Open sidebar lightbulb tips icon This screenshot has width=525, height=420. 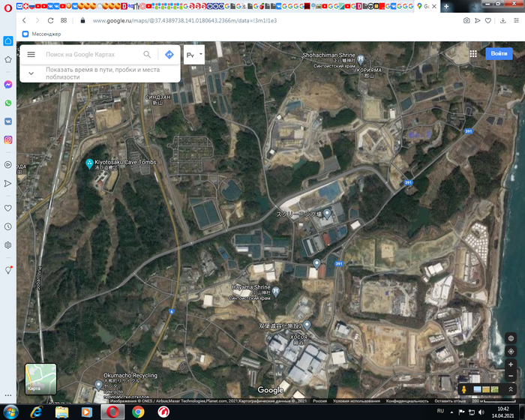tap(8, 270)
